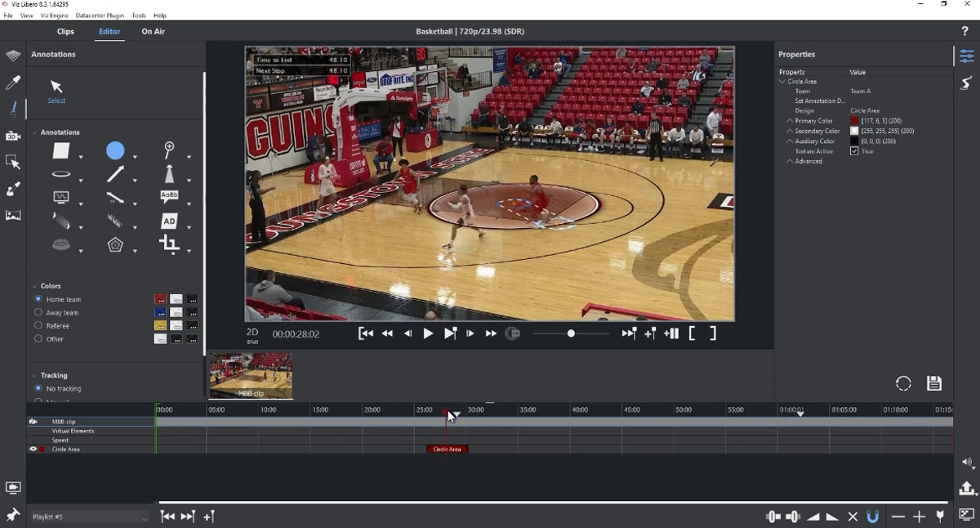Collapse the Tracking section

coord(35,375)
